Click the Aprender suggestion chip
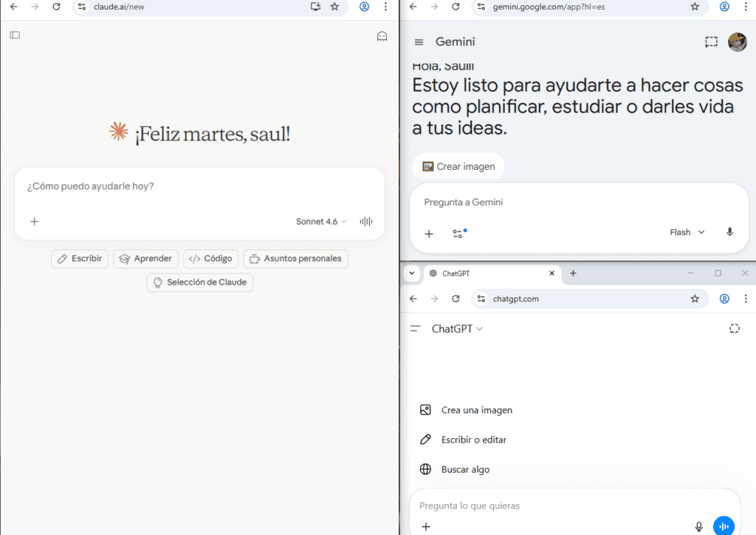This screenshot has height=535, width=756. pyautogui.click(x=145, y=259)
